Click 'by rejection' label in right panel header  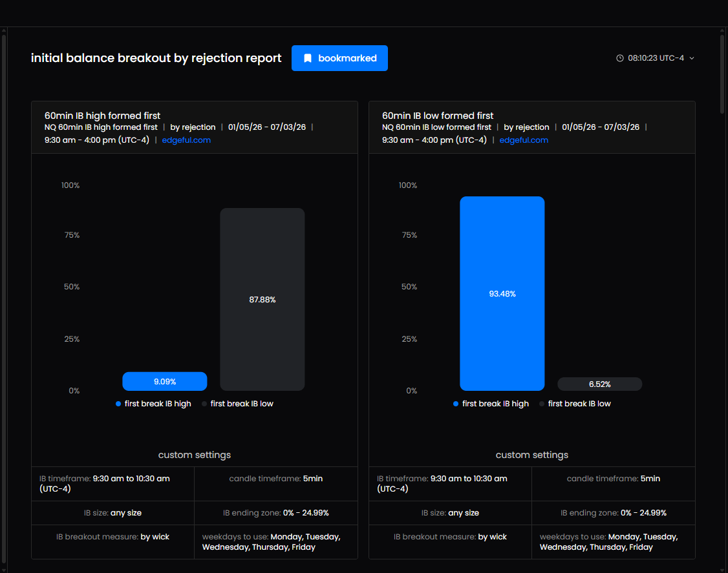pyautogui.click(x=526, y=127)
